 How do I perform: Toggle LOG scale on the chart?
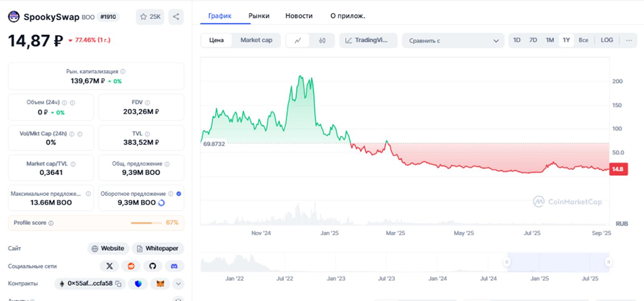click(x=607, y=40)
